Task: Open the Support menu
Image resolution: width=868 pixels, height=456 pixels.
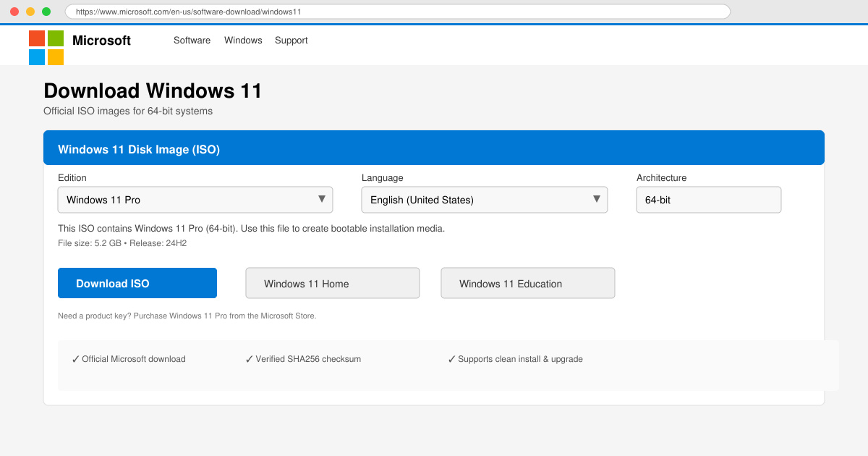Action: pos(292,41)
